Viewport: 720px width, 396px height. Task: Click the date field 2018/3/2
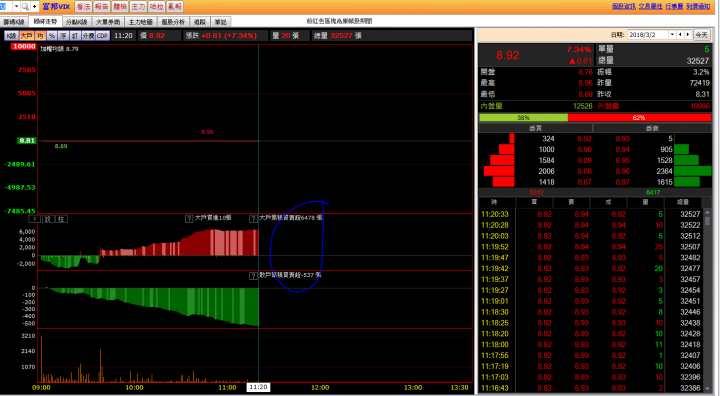coord(647,35)
